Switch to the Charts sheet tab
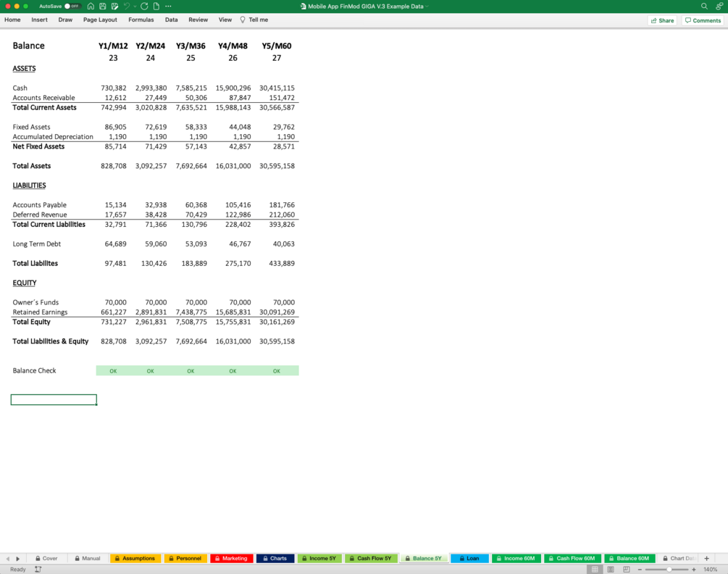 (x=275, y=558)
